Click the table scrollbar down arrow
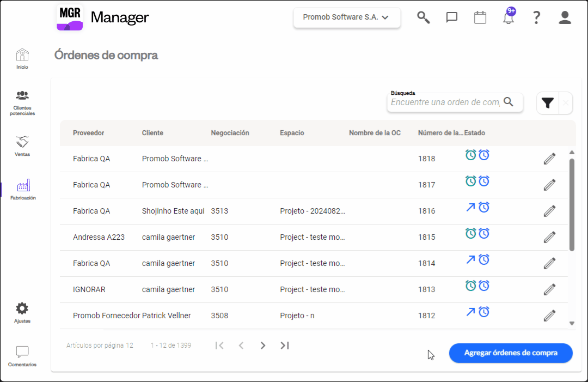 click(572, 323)
